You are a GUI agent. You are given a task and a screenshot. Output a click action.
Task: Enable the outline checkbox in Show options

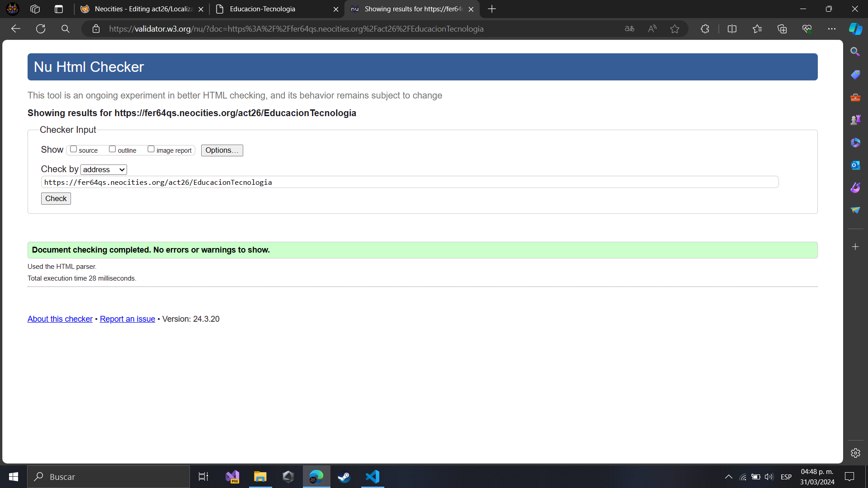[x=112, y=149]
